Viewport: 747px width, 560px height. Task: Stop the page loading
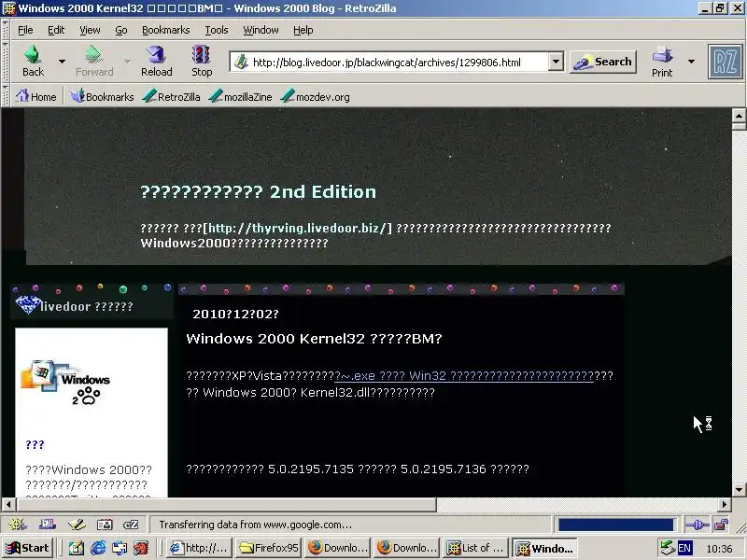(x=202, y=61)
